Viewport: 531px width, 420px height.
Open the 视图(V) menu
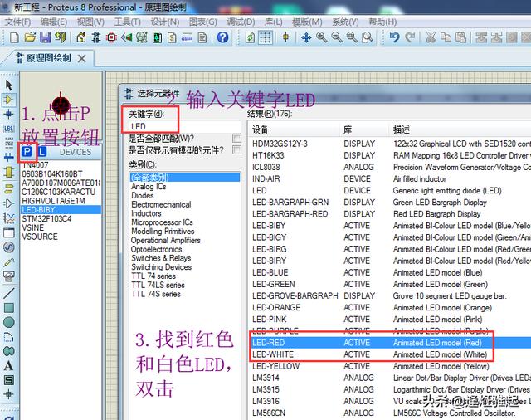click(90, 22)
